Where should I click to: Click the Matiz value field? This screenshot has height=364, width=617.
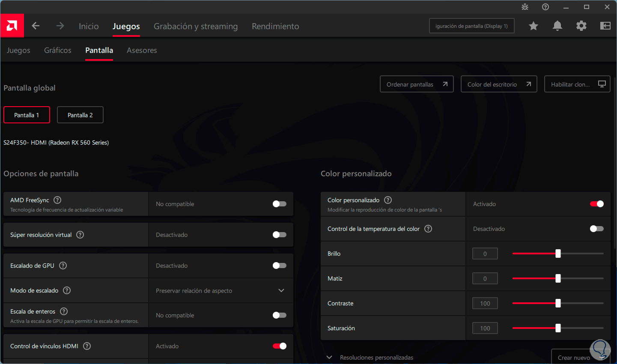[485, 278]
